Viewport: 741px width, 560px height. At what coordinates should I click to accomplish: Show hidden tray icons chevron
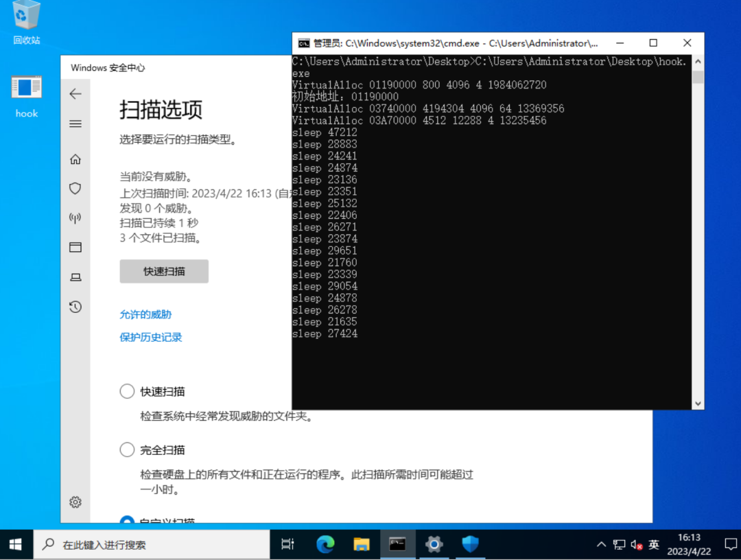tap(601, 544)
